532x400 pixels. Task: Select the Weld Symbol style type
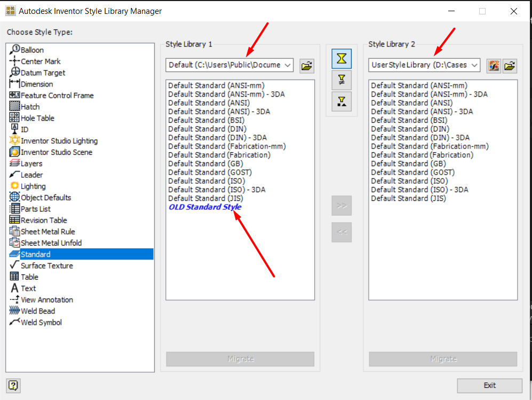point(40,322)
